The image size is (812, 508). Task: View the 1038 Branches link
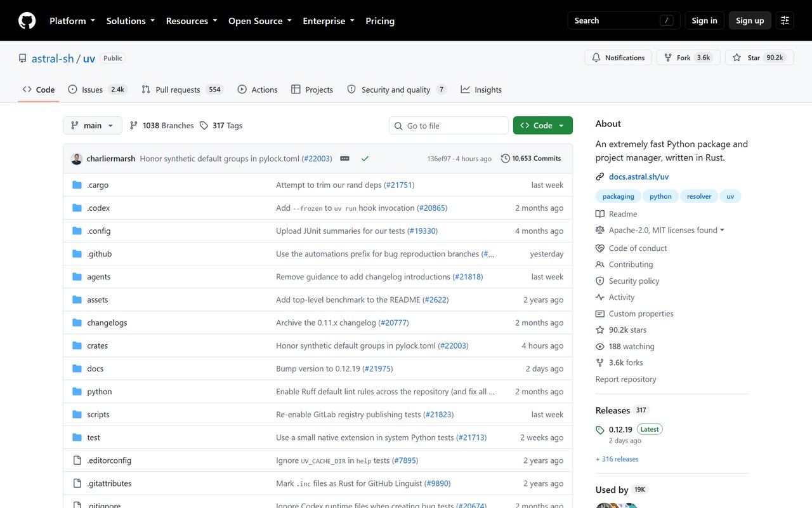coord(162,125)
